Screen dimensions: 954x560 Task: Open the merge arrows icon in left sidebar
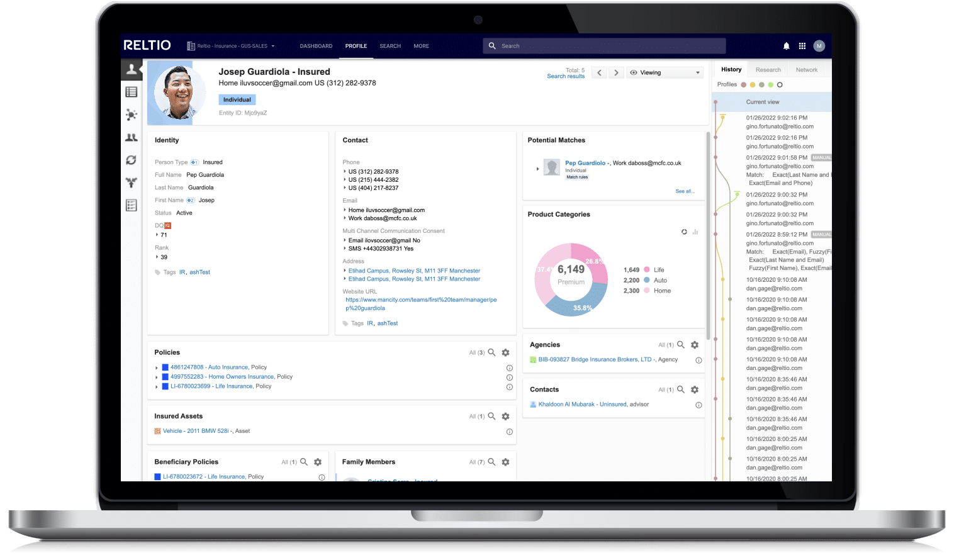[x=132, y=182]
